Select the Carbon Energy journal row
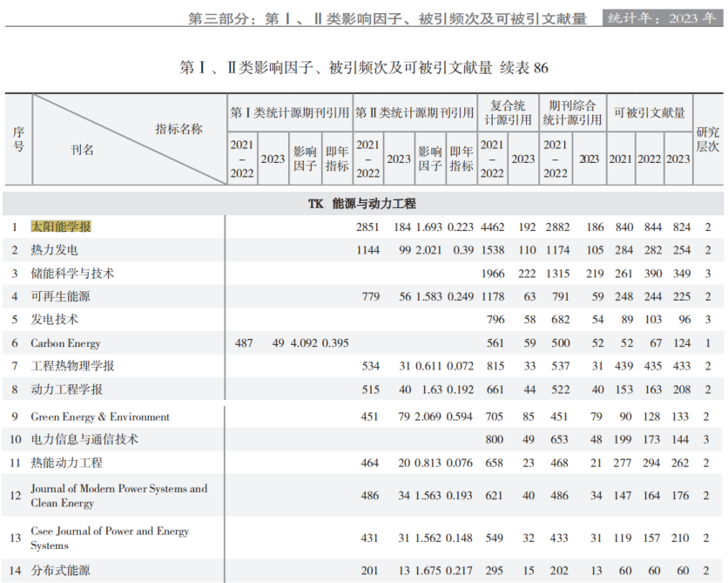728x583 pixels. [x=363, y=342]
